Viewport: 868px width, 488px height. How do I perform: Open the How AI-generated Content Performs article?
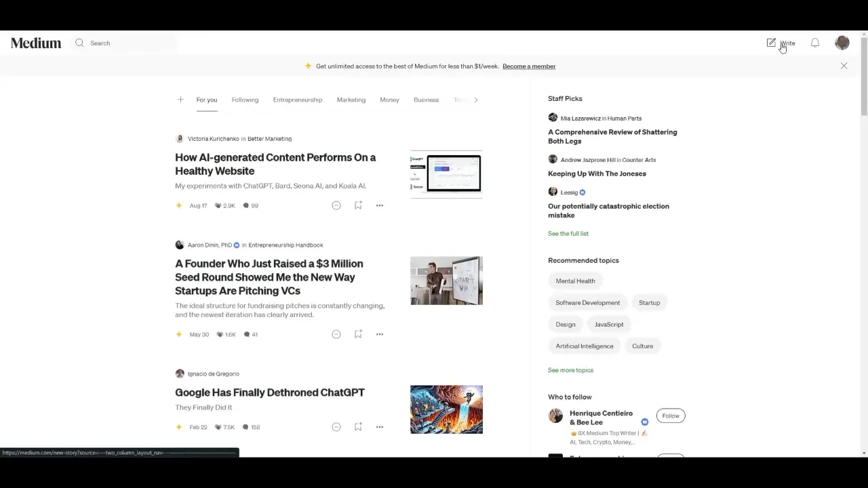click(x=275, y=164)
